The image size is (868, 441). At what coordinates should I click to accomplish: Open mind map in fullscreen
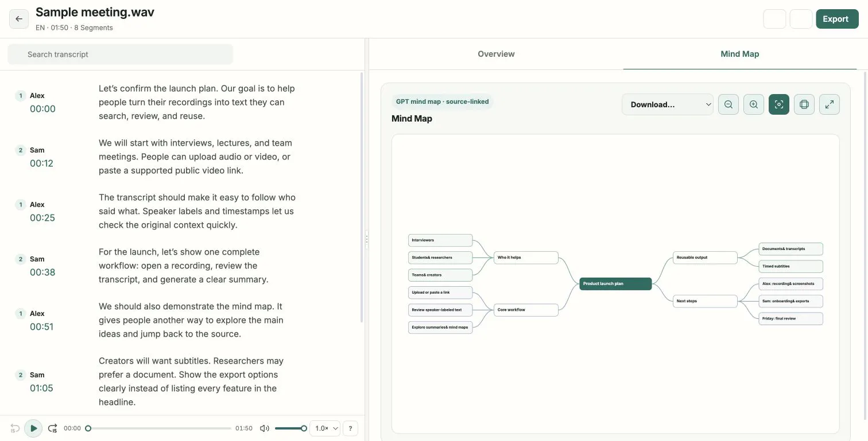[x=830, y=104]
